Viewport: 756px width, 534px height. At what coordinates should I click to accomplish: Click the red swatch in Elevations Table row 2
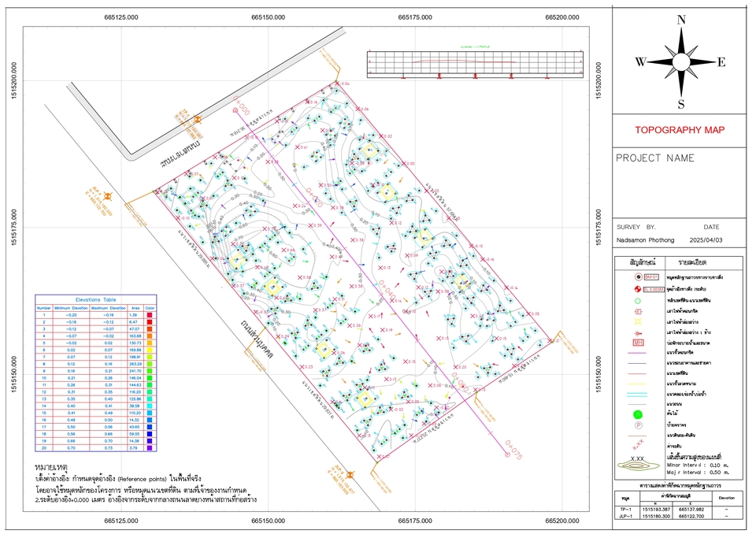coord(149,322)
